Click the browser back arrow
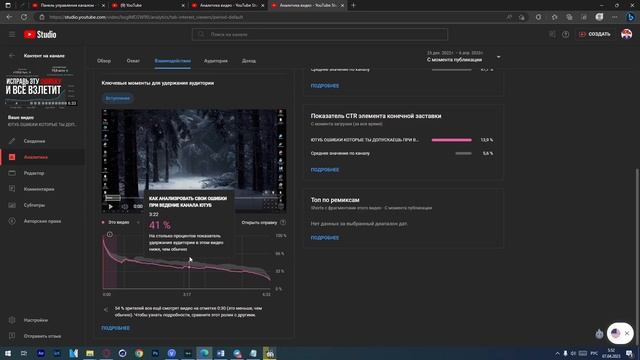This screenshot has height=360, width=640. pyautogui.click(x=9, y=17)
